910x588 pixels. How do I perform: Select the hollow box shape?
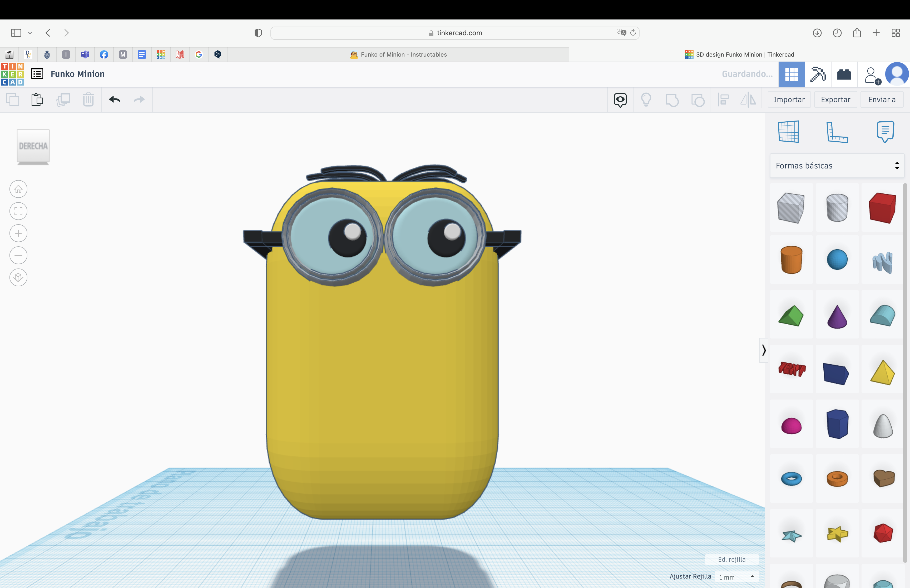(x=790, y=208)
